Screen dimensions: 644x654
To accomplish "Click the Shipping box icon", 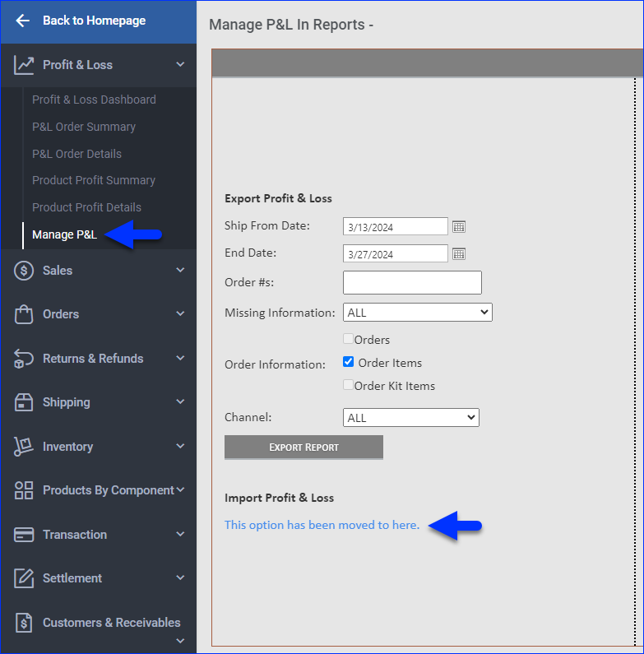I will tap(24, 402).
